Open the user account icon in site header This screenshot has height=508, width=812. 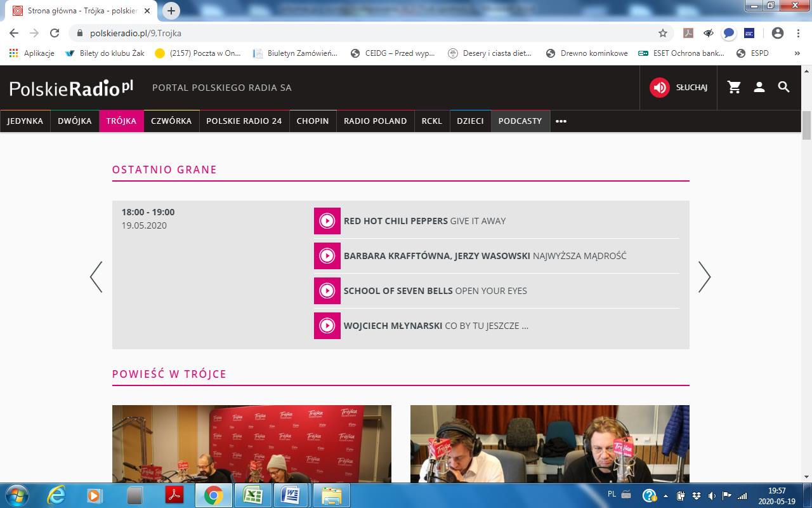click(x=759, y=88)
